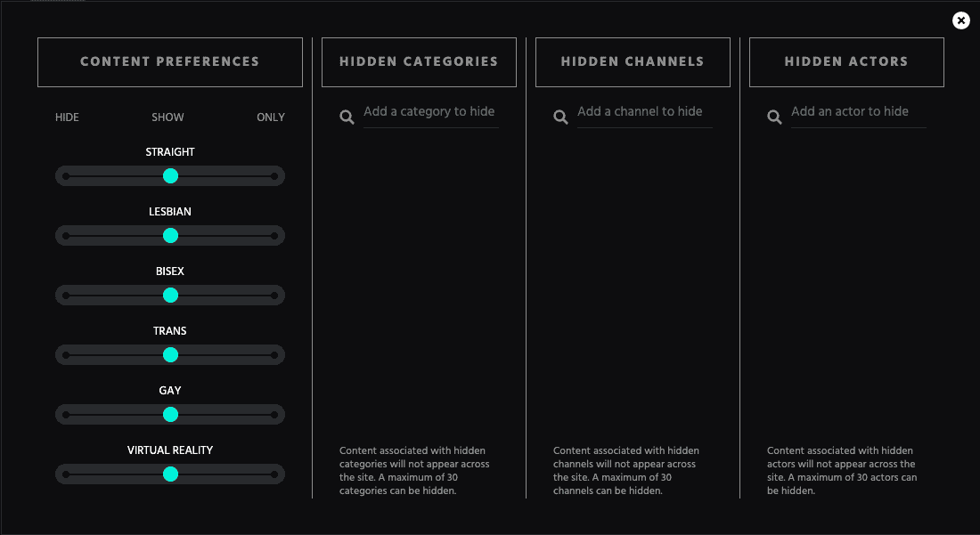Focus the 'Add a category to hide' field
980x535 pixels.
point(430,112)
